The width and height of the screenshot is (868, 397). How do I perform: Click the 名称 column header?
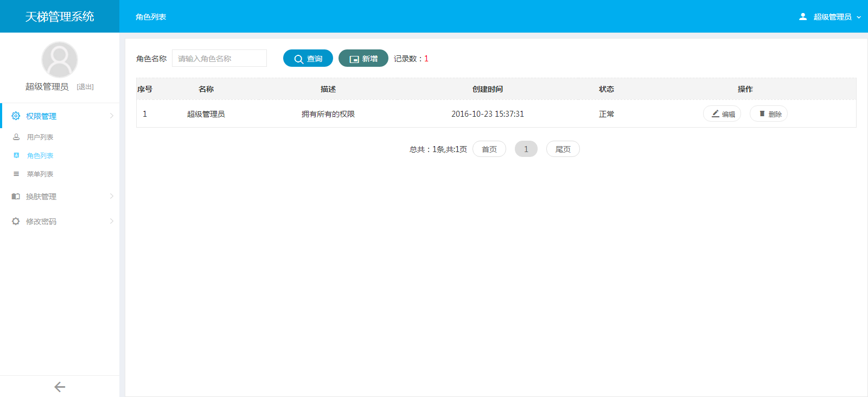tap(206, 89)
